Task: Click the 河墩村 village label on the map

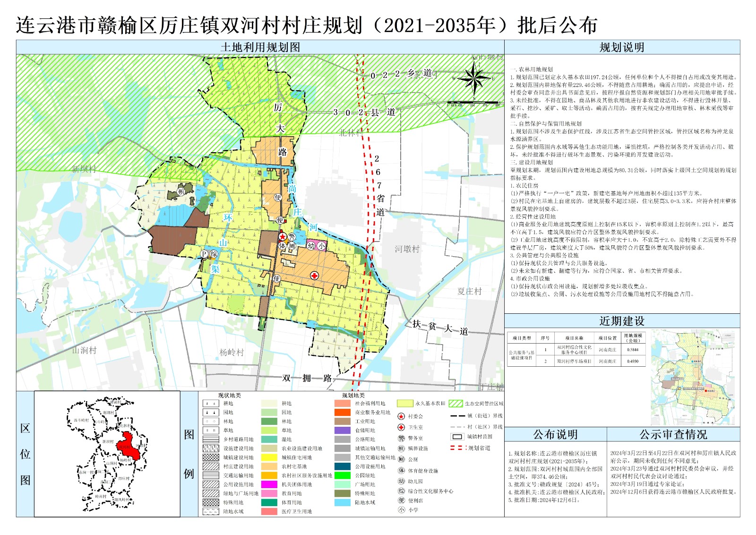Action: pos(407,249)
